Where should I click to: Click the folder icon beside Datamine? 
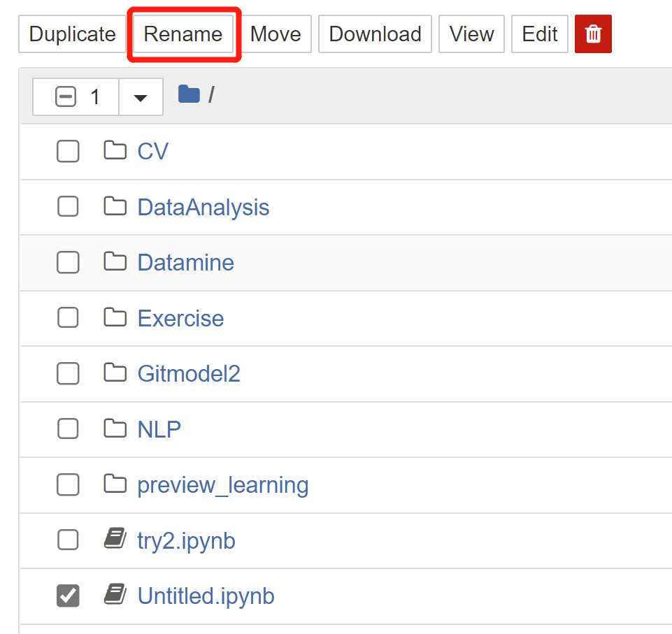click(115, 261)
